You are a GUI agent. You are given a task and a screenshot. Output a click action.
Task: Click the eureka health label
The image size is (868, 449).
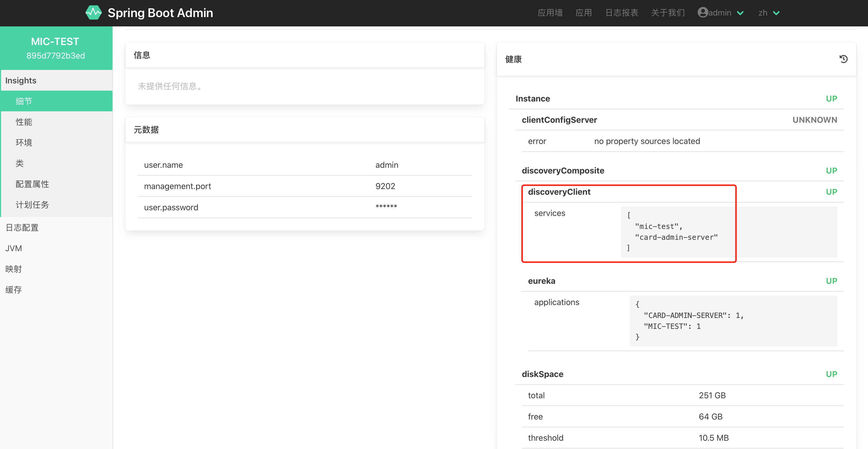click(542, 281)
